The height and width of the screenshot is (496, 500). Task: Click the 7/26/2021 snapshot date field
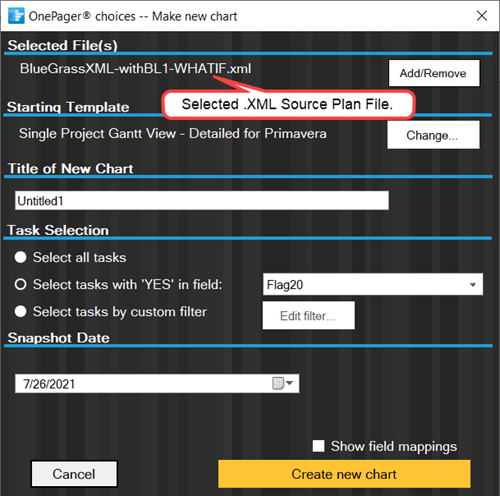pos(157,383)
